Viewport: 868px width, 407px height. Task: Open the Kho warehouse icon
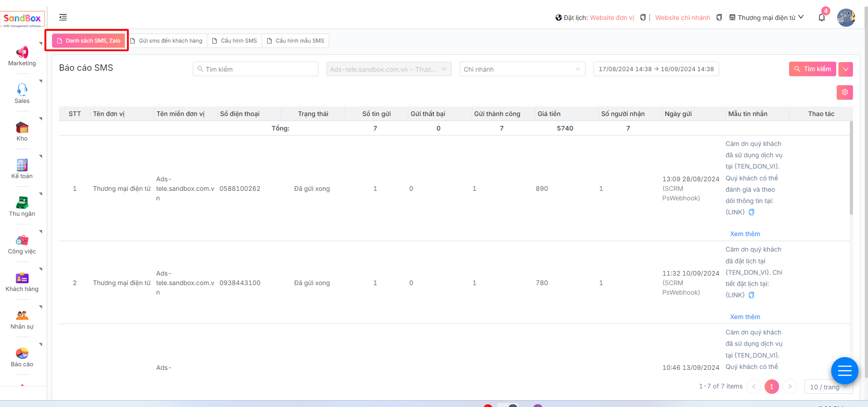point(22,128)
